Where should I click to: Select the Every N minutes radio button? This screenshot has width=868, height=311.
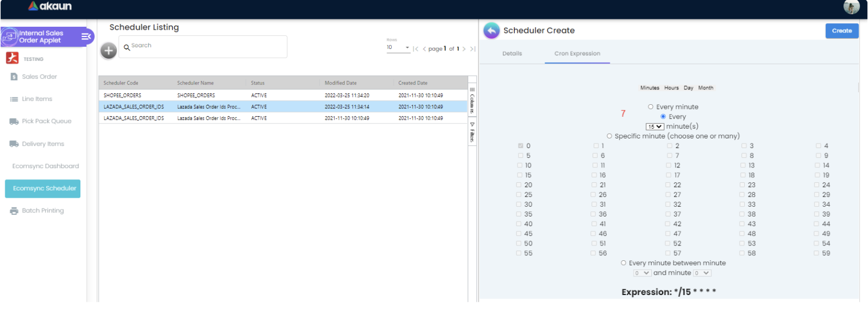663,117
